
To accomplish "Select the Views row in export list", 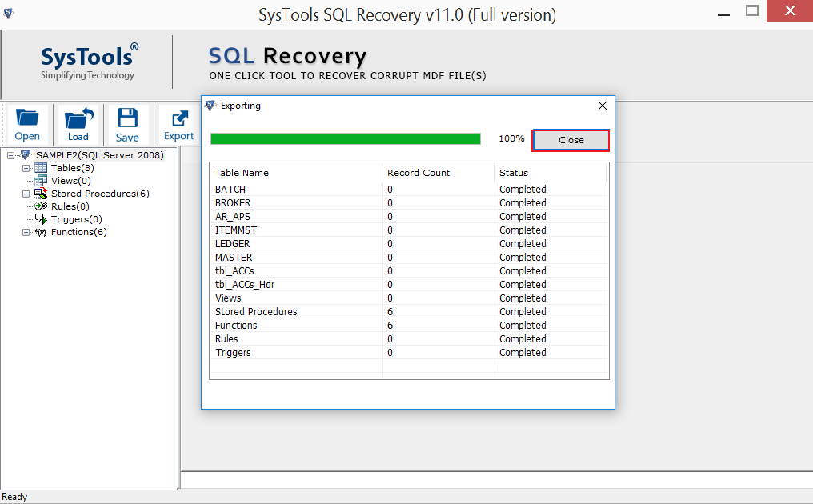I will point(409,298).
